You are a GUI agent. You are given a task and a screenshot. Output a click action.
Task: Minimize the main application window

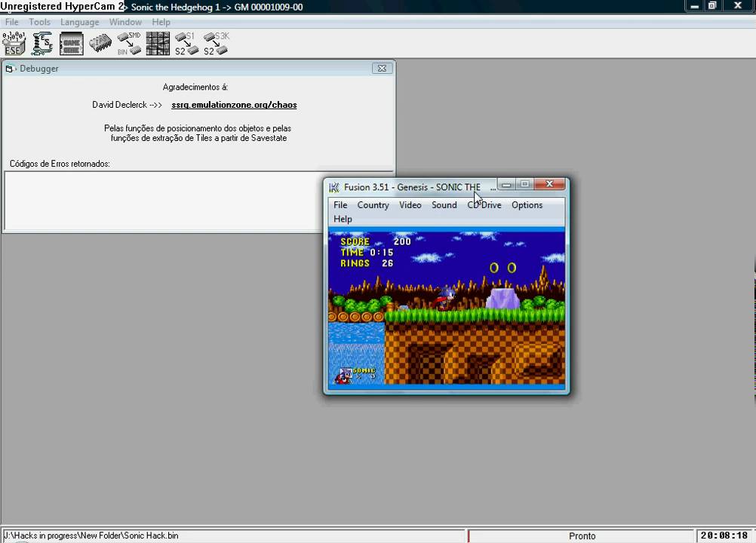tap(694, 6)
